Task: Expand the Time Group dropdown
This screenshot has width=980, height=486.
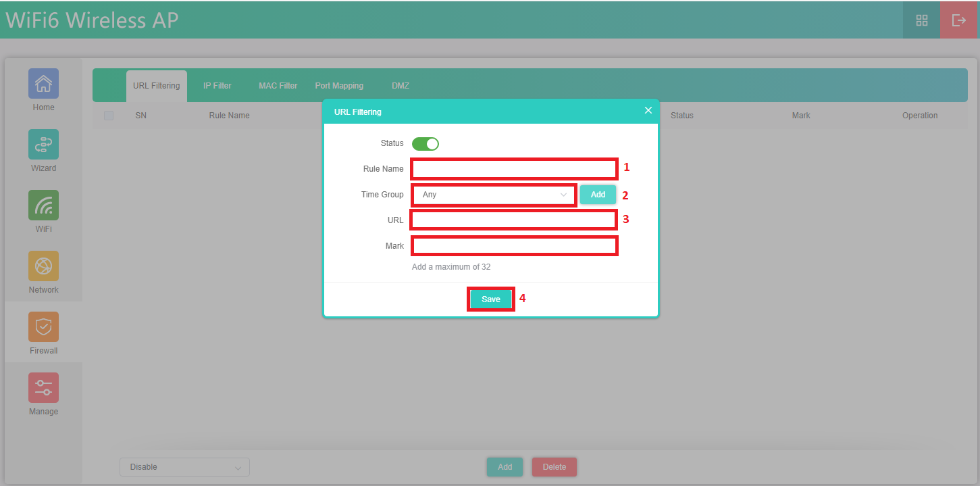Action: point(494,195)
